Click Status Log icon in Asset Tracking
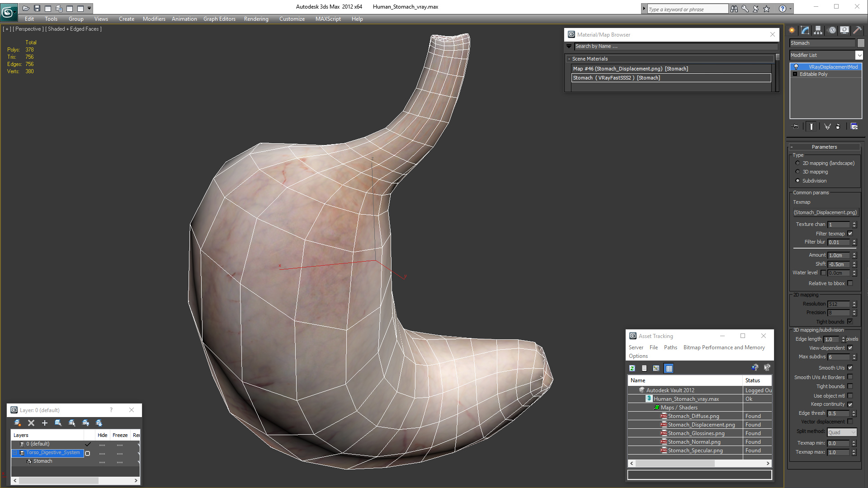 click(644, 368)
